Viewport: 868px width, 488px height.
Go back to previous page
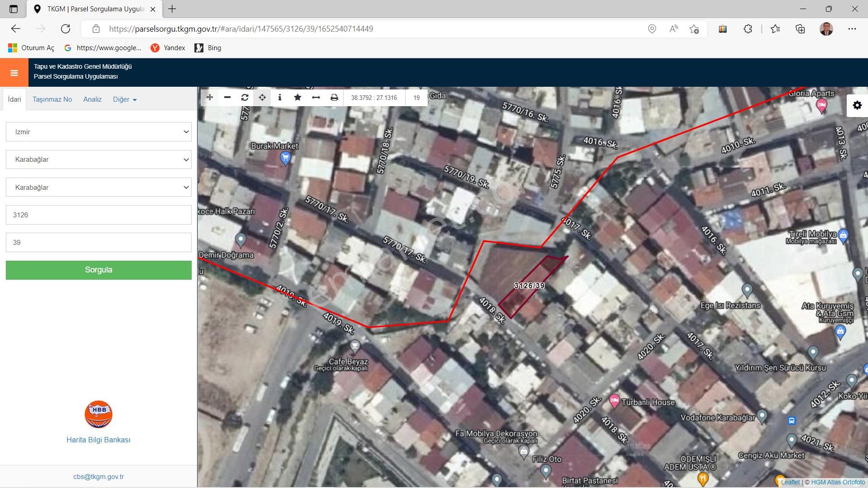click(x=16, y=29)
